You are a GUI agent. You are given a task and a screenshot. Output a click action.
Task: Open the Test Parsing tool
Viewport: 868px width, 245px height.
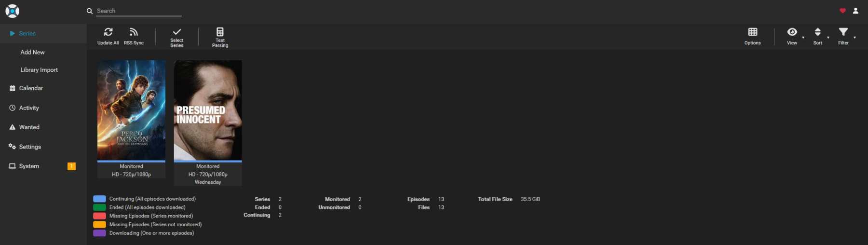point(220,32)
